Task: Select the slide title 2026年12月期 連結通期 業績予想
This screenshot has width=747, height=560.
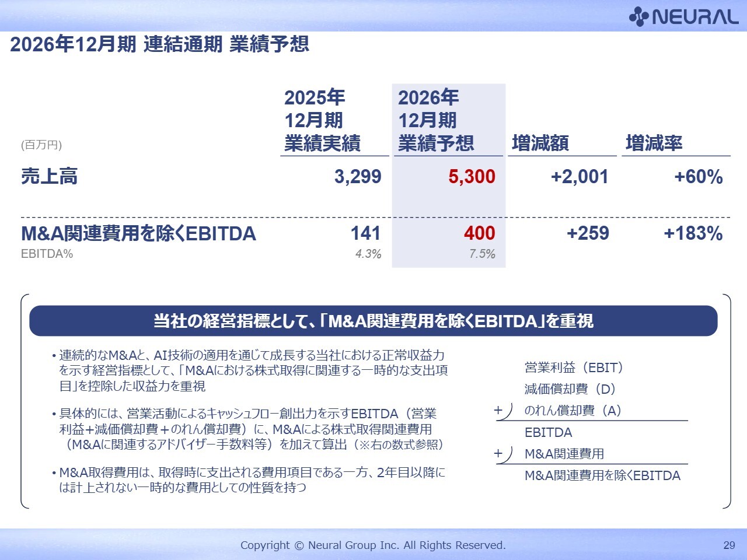Action: (159, 44)
